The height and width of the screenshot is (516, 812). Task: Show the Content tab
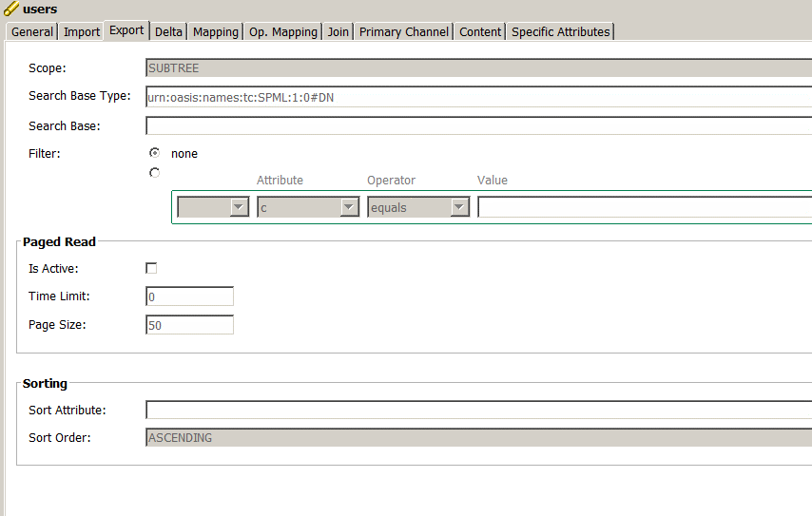pos(480,31)
